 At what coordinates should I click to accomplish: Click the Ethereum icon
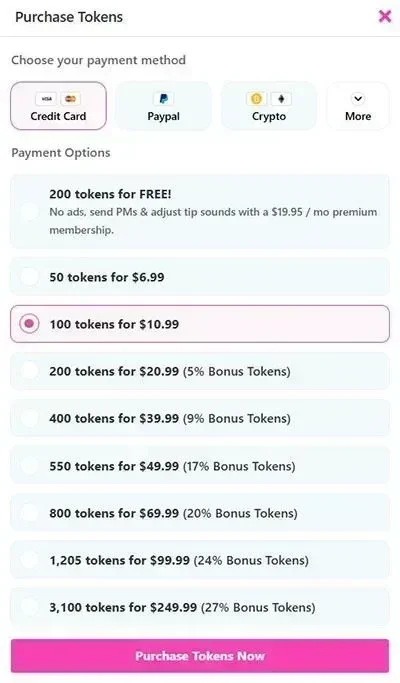tap(281, 99)
